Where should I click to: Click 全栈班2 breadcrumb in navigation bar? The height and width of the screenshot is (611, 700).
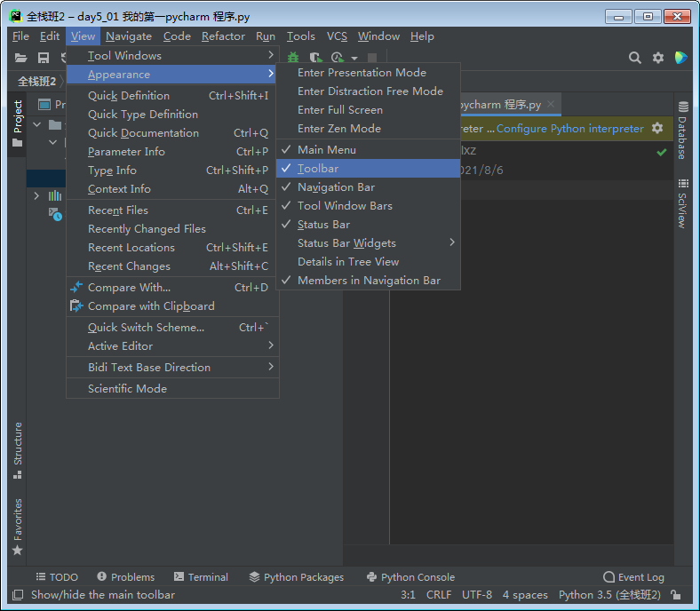pos(36,81)
